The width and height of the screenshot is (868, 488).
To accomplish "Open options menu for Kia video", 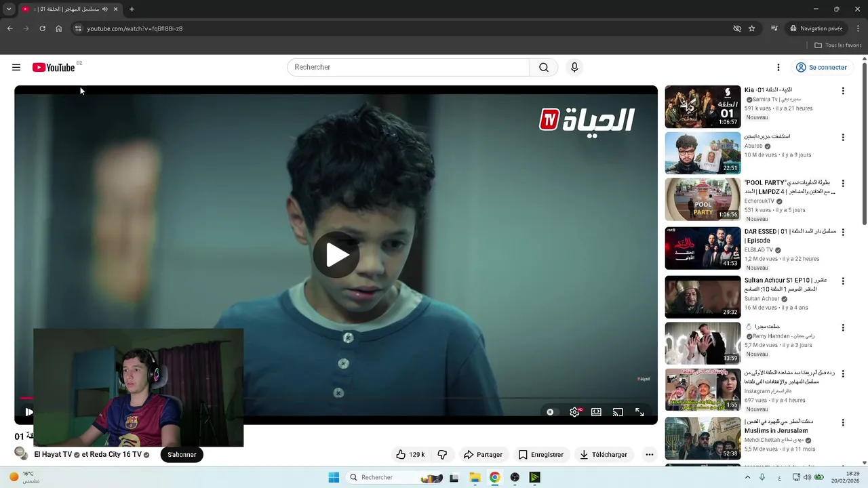I will click(x=843, y=91).
